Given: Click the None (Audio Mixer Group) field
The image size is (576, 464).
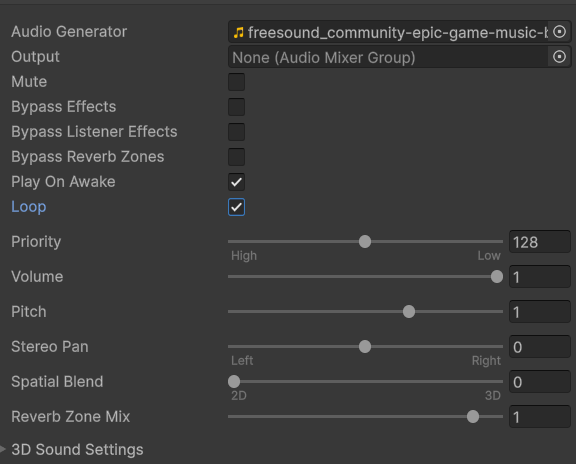Looking at the screenshot, I should (388, 57).
